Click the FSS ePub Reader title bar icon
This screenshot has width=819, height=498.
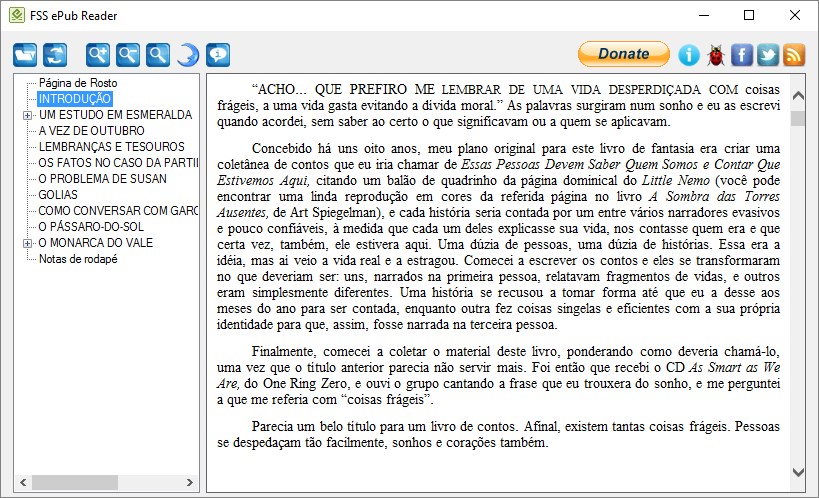point(17,15)
